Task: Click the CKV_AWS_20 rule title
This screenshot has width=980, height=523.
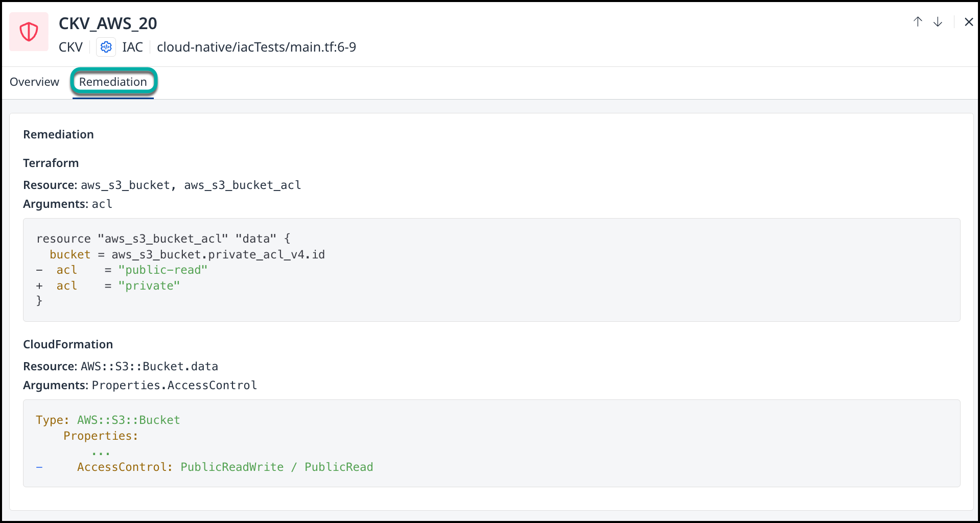Action: (108, 23)
